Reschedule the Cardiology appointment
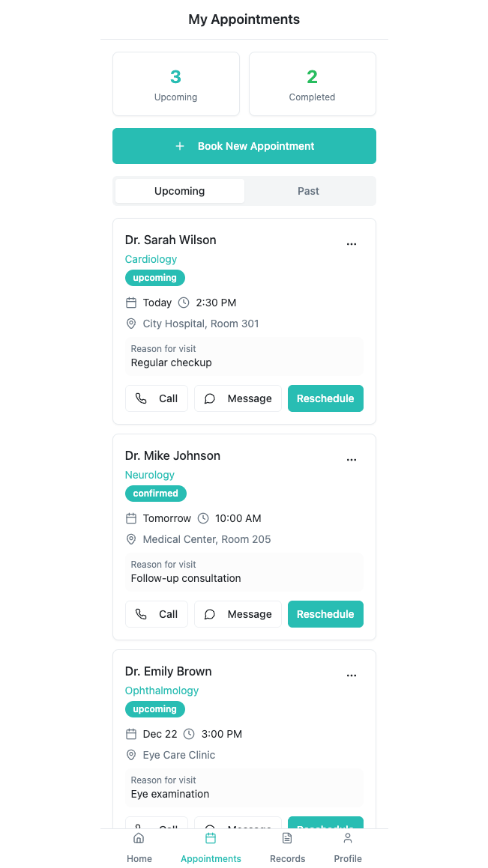The height and width of the screenshot is (868, 488). pos(325,398)
